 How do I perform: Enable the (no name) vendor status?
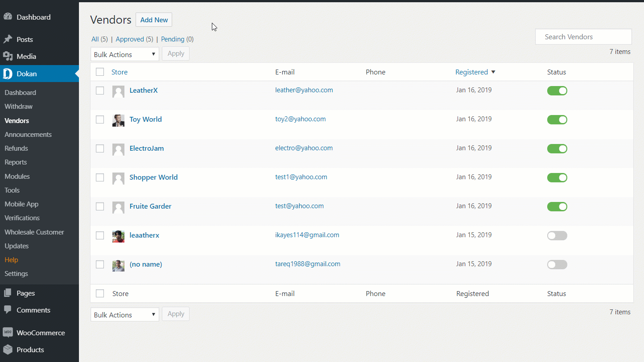click(557, 264)
